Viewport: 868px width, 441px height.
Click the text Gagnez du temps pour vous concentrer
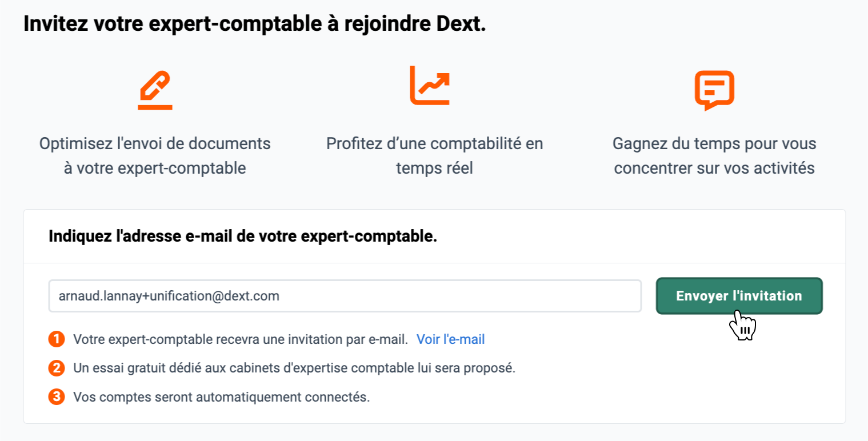714,156
